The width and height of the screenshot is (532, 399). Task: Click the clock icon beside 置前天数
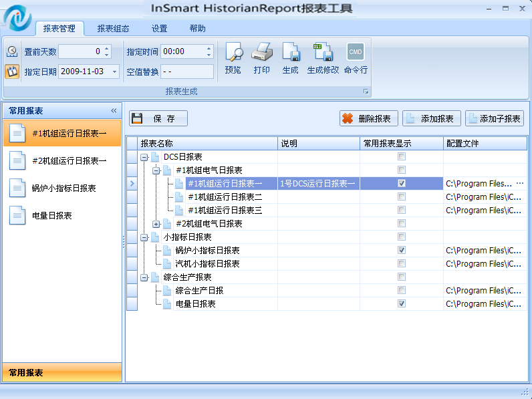[12, 51]
